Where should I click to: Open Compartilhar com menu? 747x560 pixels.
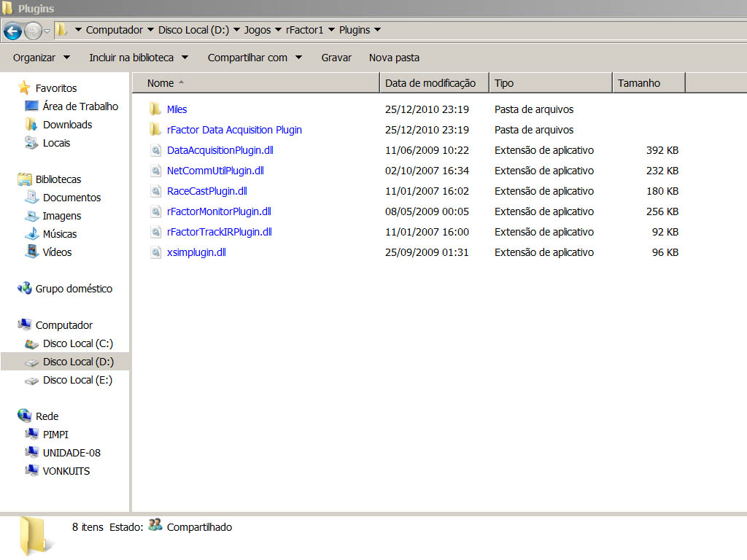click(255, 58)
